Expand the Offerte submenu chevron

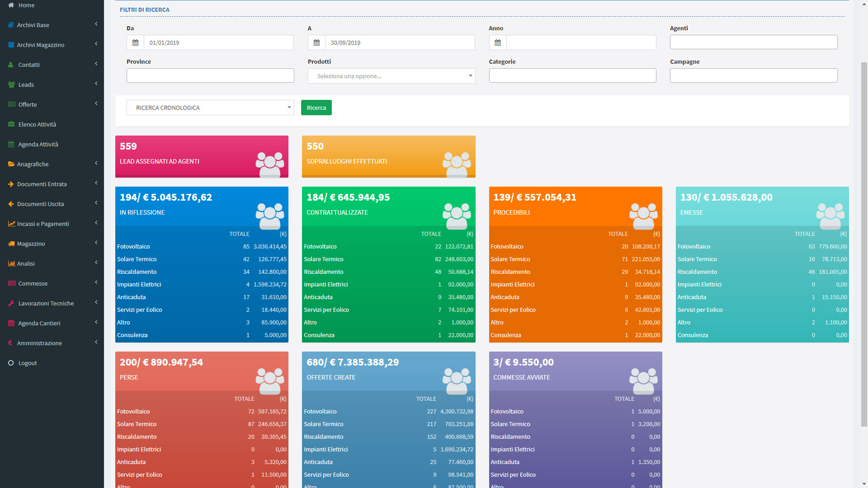click(x=96, y=104)
